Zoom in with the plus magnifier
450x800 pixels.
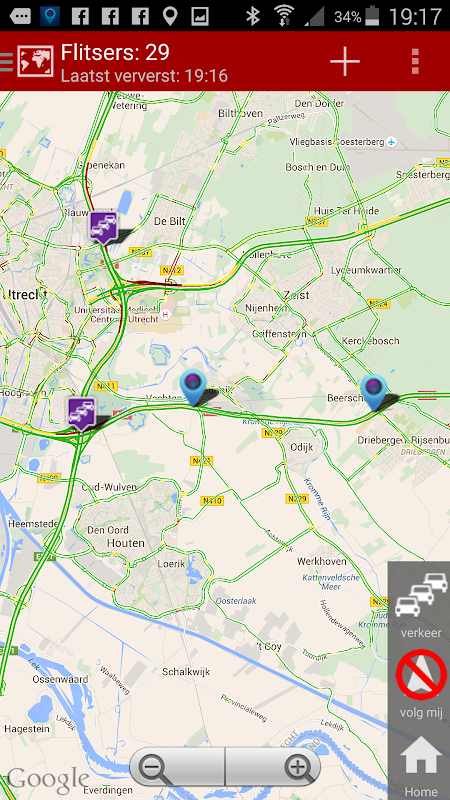(x=273, y=767)
